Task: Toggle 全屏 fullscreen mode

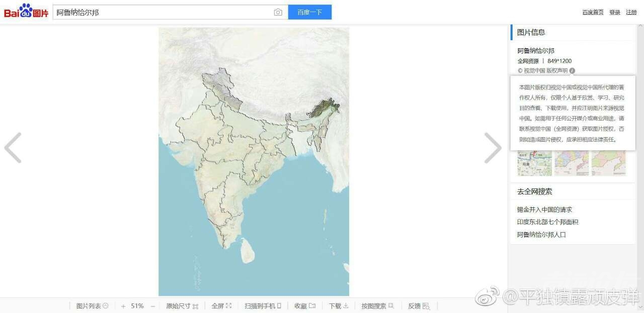Action: [221, 306]
